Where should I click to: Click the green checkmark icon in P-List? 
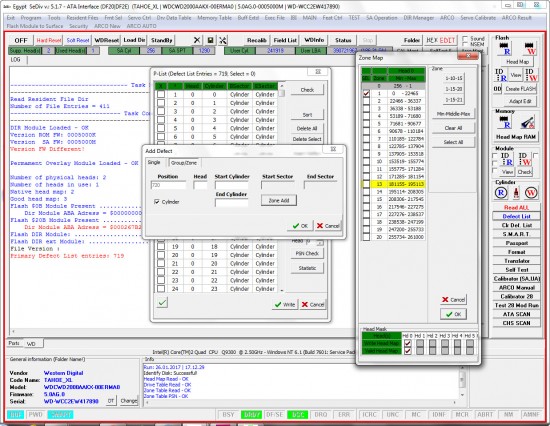(x=162, y=302)
